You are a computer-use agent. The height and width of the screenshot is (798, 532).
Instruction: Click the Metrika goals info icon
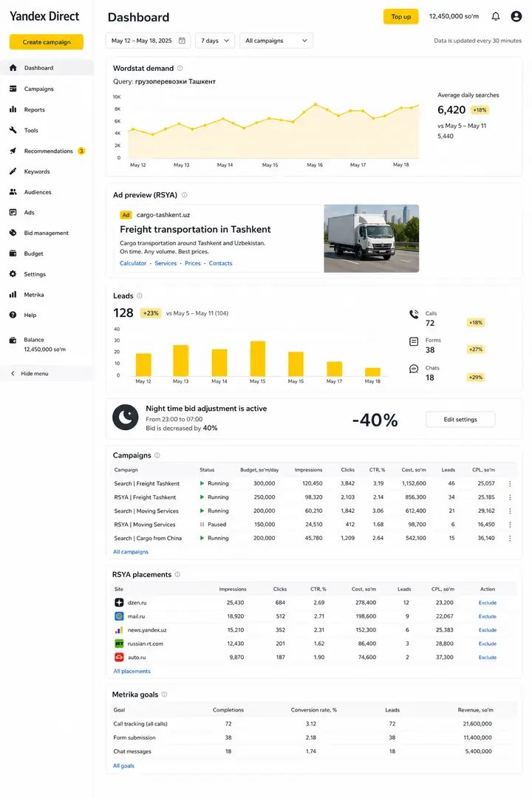165,694
